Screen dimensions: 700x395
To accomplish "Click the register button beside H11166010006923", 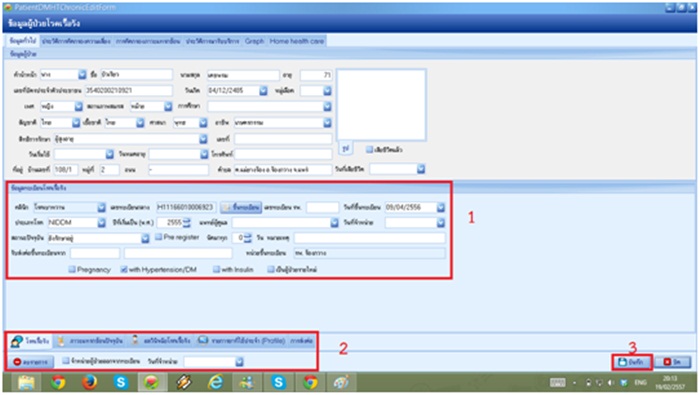I will point(241,207).
